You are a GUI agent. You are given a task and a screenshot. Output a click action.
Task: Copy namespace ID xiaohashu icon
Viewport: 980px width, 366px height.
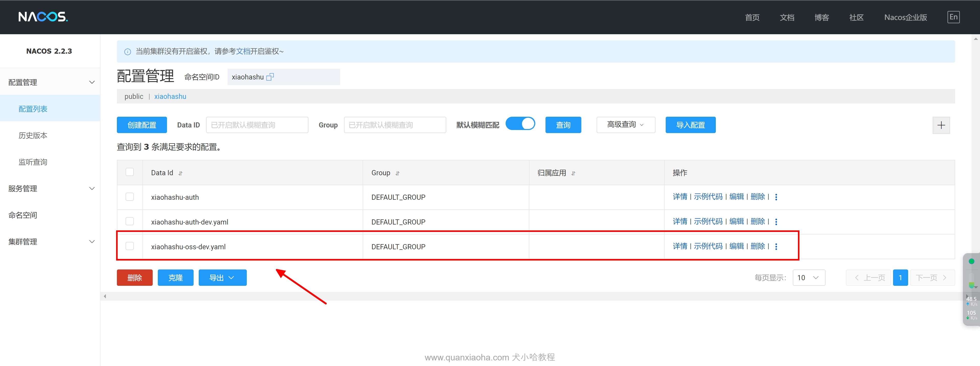point(270,77)
